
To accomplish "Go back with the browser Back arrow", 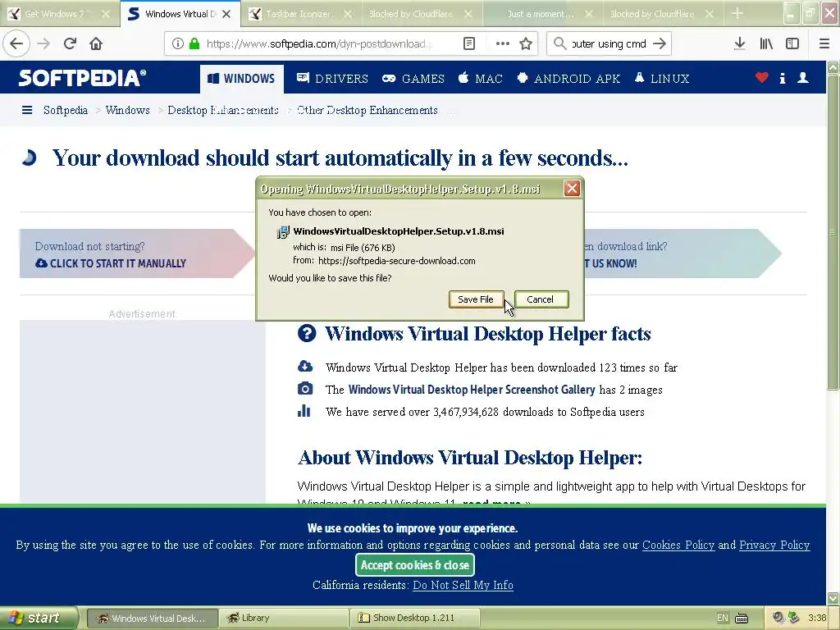I will pyautogui.click(x=16, y=43).
